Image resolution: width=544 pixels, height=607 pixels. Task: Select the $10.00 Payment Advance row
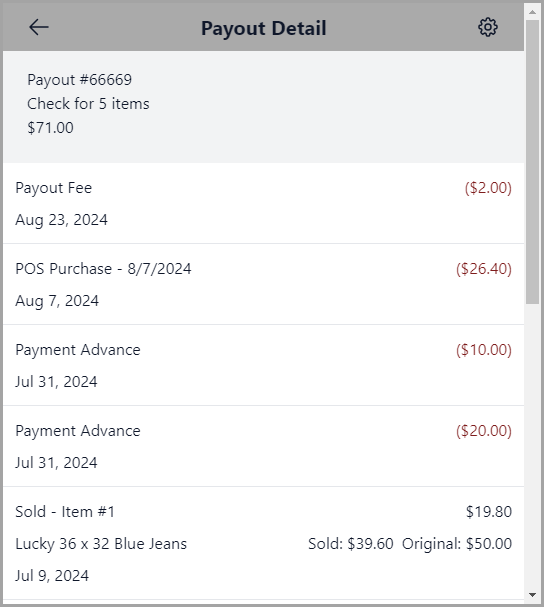click(x=264, y=365)
